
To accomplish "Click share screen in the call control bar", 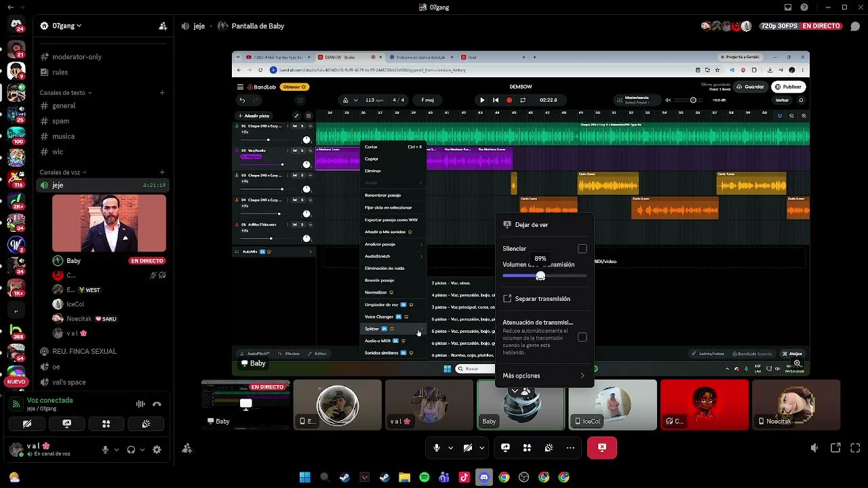I will [x=505, y=447].
